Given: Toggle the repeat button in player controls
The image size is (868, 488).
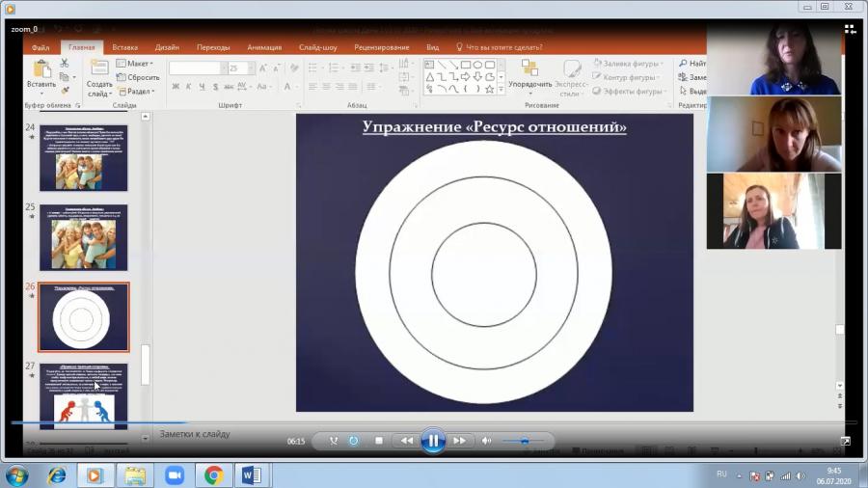Looking at the screenshot, I should [354, 441].
